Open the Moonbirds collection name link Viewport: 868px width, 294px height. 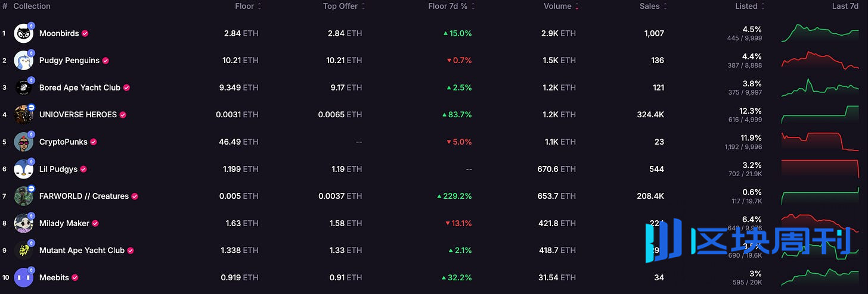(59, 34)
